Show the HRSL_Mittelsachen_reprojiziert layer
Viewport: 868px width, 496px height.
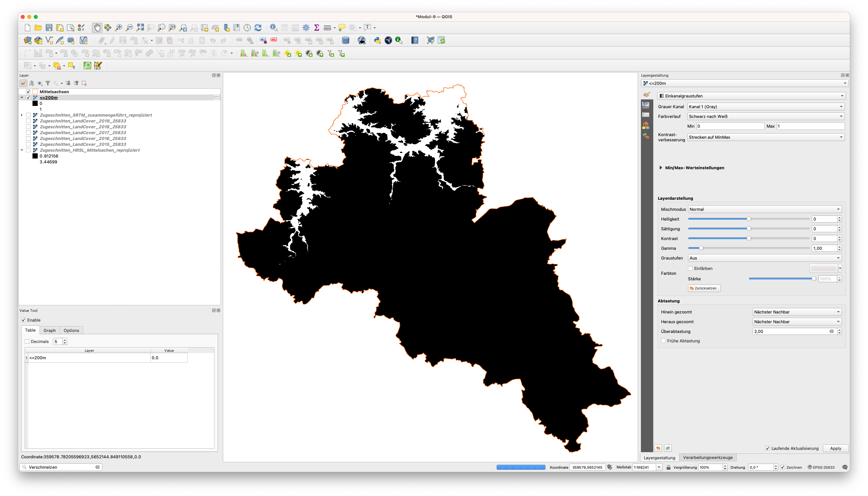pos(28,150)
